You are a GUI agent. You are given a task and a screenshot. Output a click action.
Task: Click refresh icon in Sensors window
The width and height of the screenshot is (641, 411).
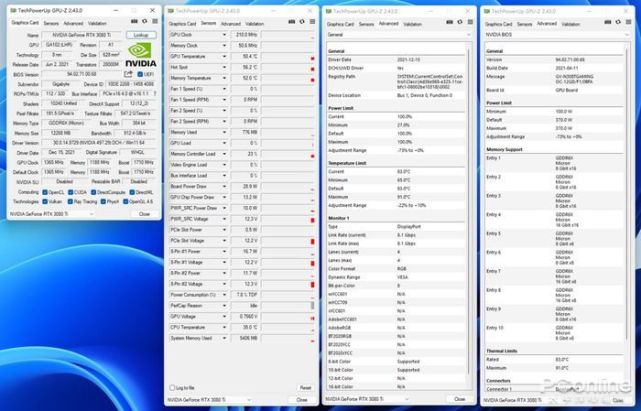tap(302, 22)
